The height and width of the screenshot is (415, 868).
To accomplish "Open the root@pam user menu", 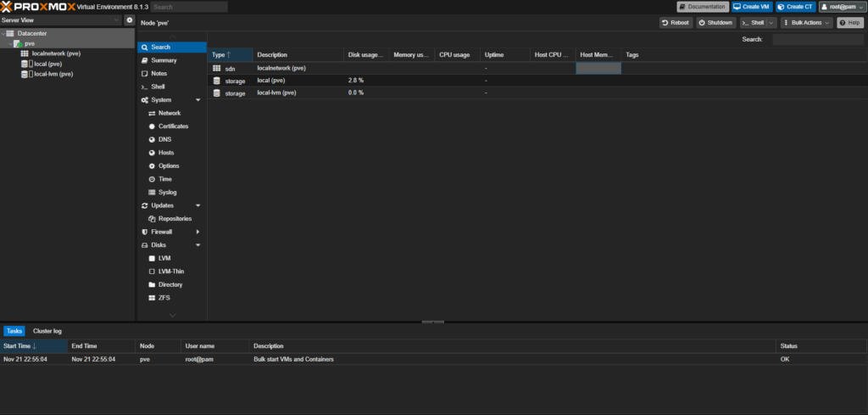I will coord(841,7).
